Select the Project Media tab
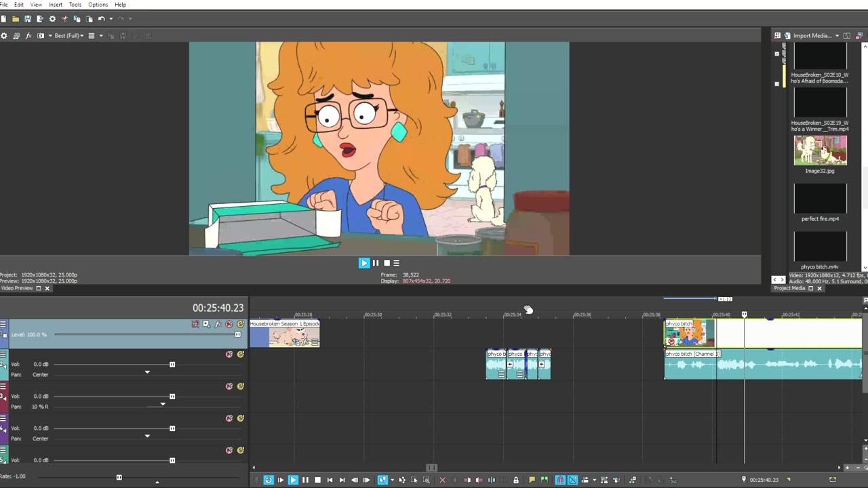Viewport: 868px width, 488px height. pos(789,288)
